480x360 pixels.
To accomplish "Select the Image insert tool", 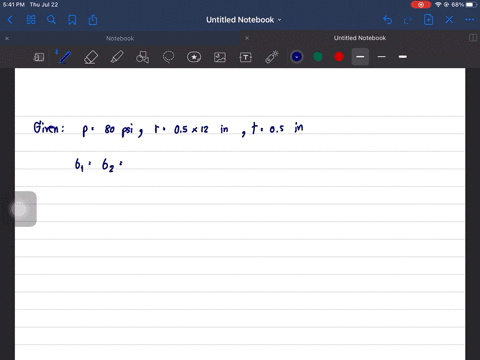I will (x=220, y=57).
